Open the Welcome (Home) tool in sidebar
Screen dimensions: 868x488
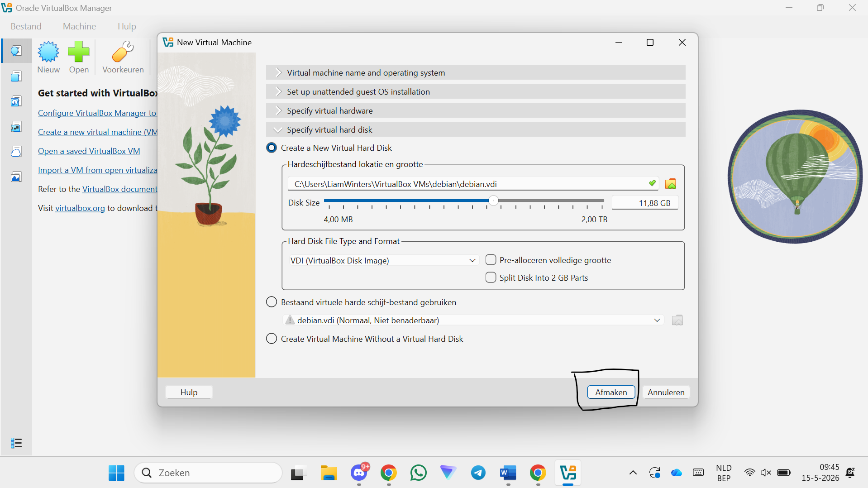[x=16, y=51]
